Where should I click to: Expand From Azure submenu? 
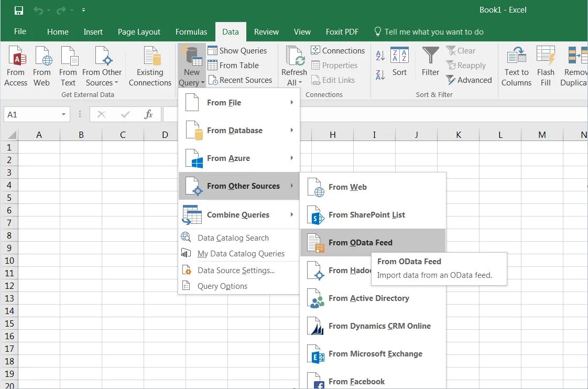(239, 158)
